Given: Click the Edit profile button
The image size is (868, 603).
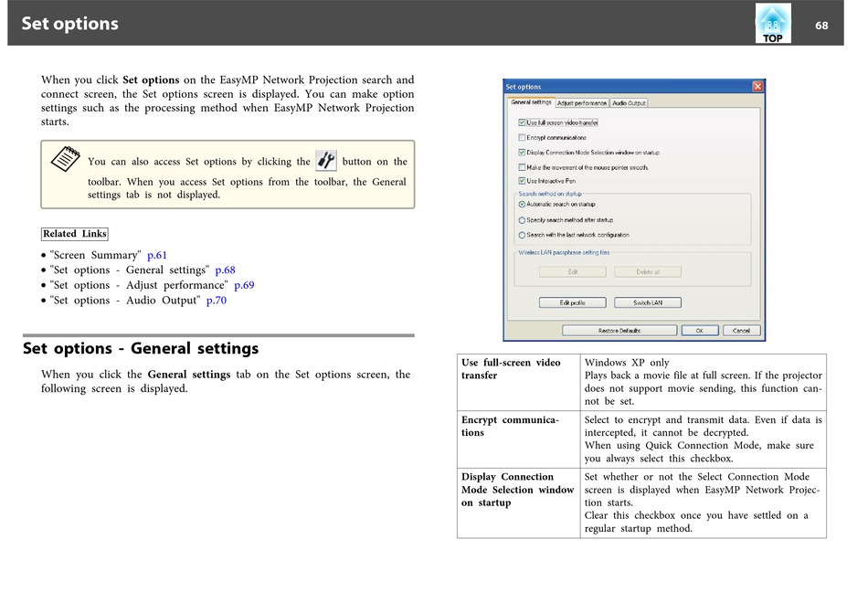Looking at the screenshot, I should tap(572, 303).
